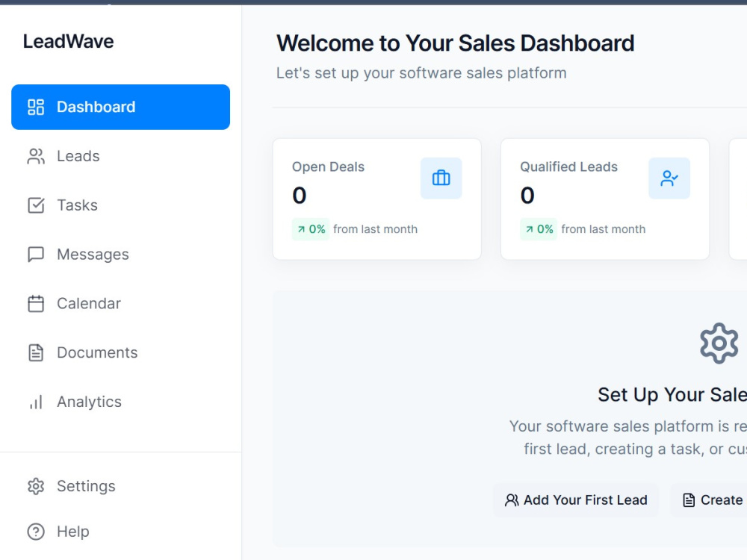Click the Open Deals value 0
747x560 pixels.
point(300,195)
